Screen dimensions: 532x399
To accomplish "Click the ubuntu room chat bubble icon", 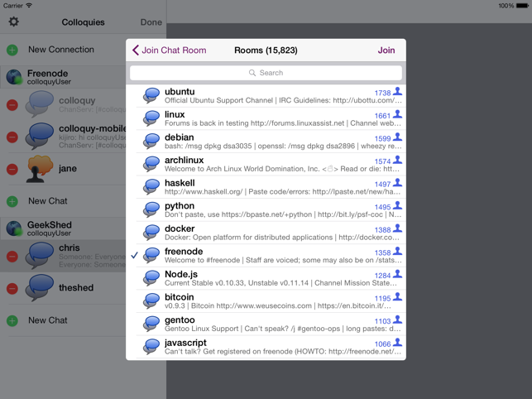I will coord(151,95).
